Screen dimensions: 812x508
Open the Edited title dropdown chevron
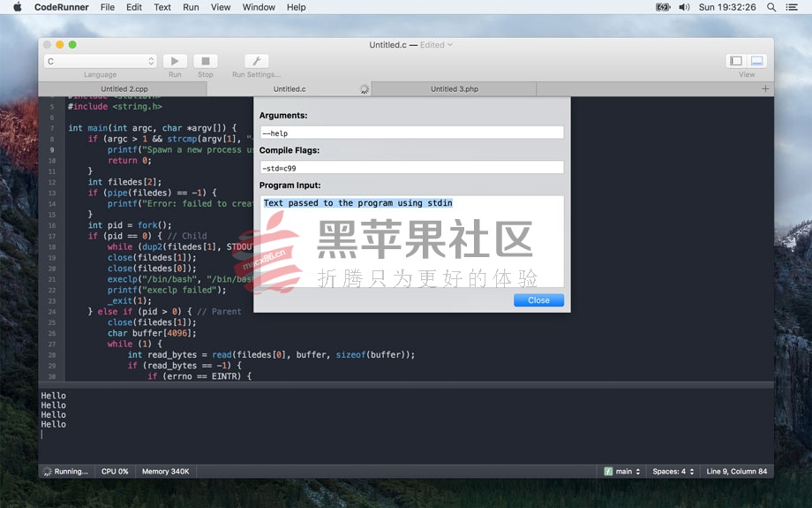pos(449,45)
